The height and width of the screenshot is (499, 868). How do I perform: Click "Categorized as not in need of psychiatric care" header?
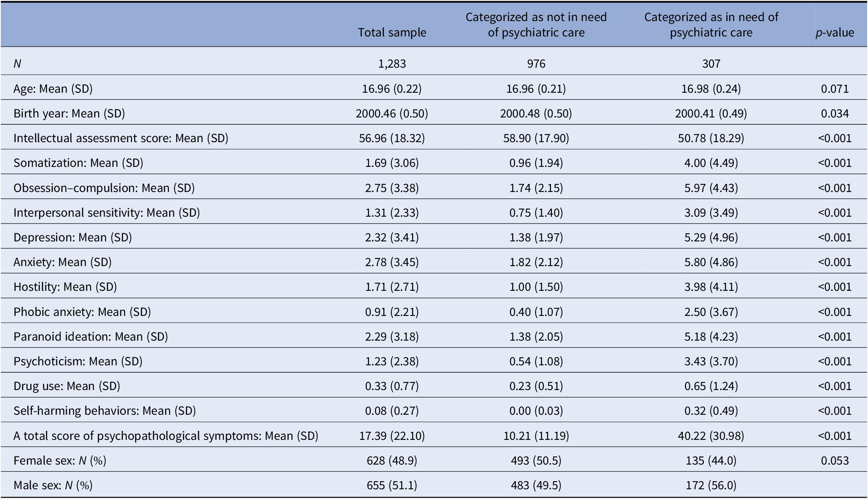coord(536,25)
